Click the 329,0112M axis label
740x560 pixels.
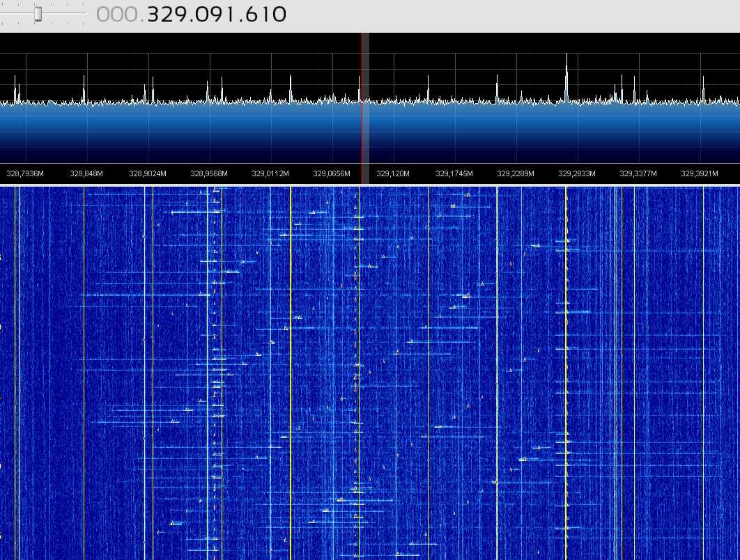[270, 173]
